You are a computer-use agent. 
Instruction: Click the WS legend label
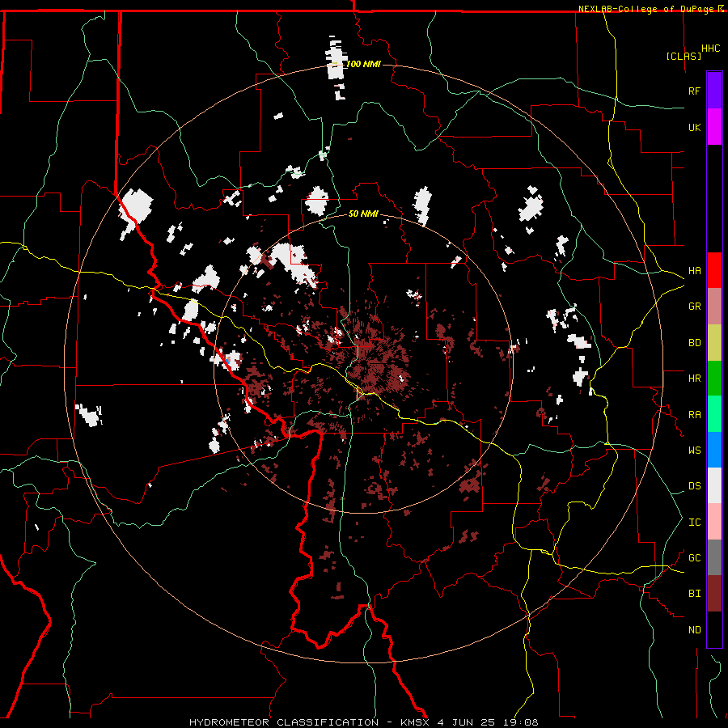tap(694, 450)
